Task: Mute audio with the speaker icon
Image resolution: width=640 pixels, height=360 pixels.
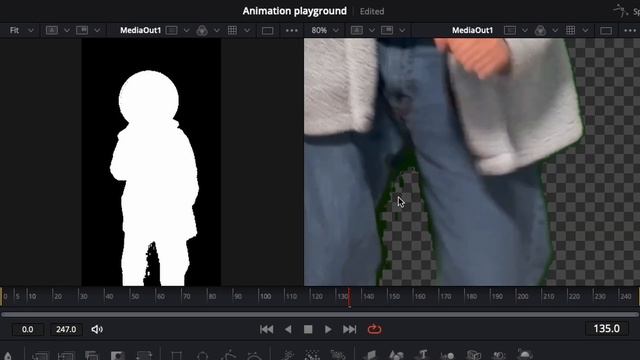Action: 97,329
